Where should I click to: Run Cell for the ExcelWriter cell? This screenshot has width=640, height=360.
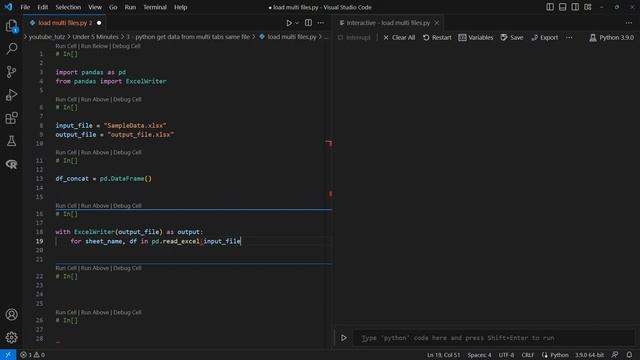pos(66,206)
